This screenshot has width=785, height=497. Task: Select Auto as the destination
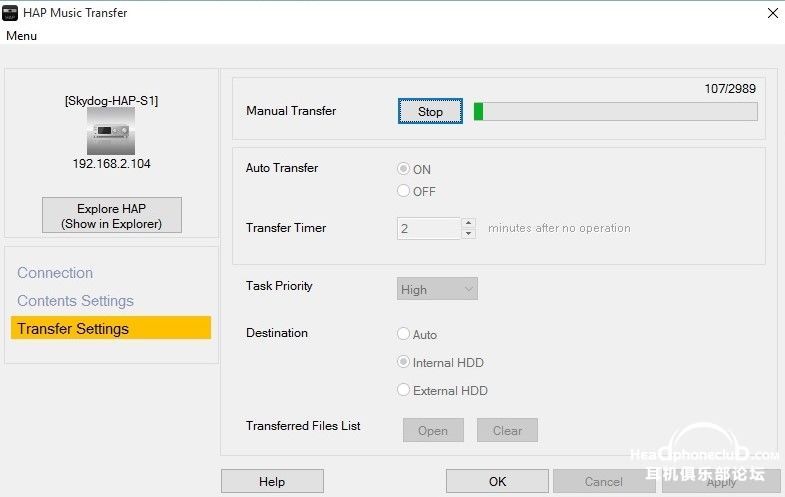(403, 334)
